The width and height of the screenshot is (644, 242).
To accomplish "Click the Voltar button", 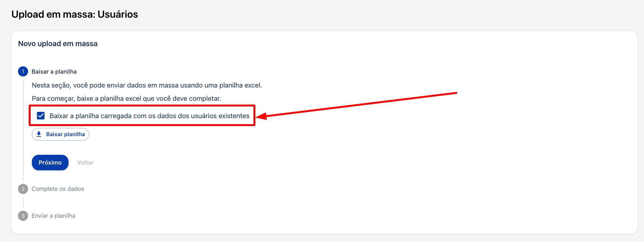I will pos(85,162).
